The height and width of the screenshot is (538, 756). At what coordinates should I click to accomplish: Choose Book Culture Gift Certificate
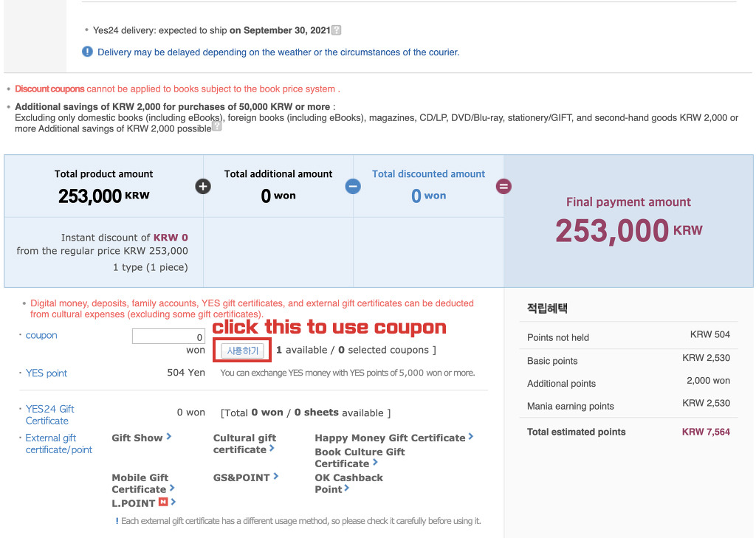tap(360, 458)
